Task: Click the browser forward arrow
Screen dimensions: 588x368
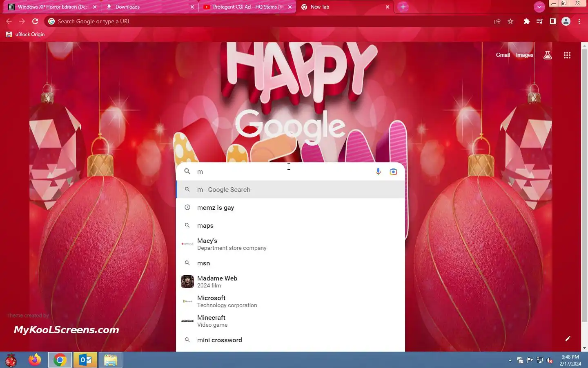Action: [22, 21]
